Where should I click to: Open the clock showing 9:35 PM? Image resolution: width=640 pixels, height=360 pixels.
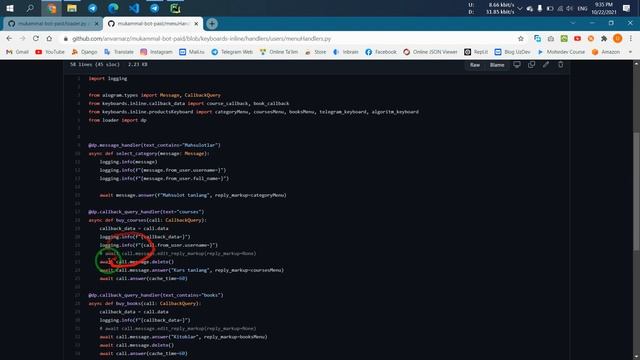pos(604,8)
